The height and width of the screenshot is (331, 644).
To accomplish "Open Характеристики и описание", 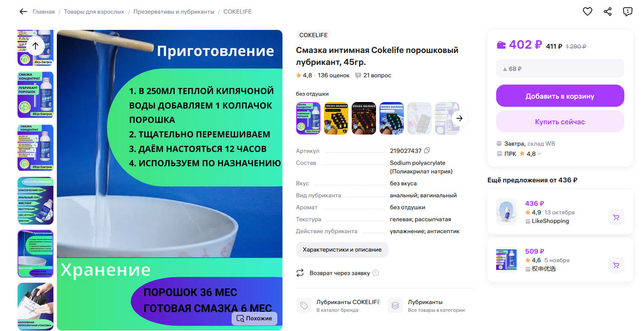I will (x=342, y=249).
